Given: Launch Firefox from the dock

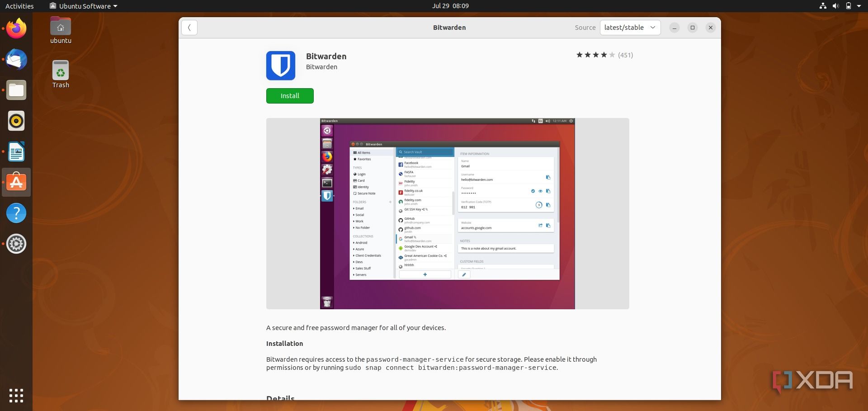Looking at the screenshot, I should 16,28.
